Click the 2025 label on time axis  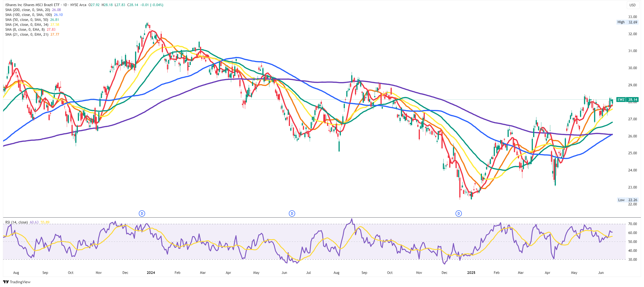471,272
